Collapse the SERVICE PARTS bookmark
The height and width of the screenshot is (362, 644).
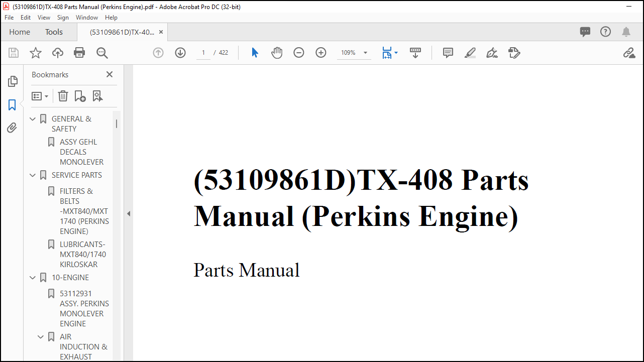33,175
